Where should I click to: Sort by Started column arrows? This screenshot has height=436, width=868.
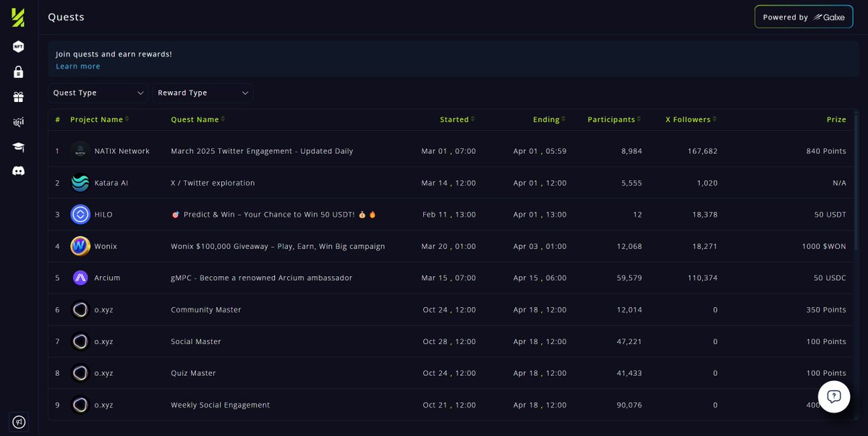click(473, 119)
